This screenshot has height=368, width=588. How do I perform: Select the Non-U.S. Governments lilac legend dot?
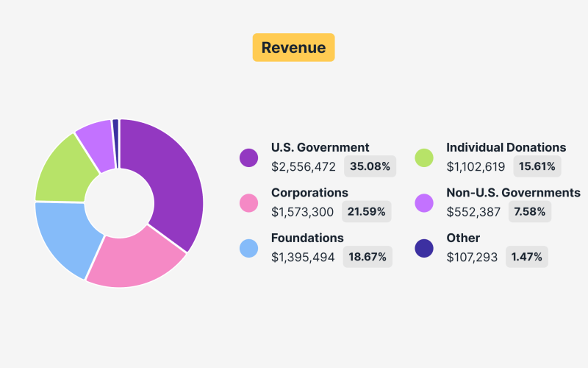coord(424,203)
